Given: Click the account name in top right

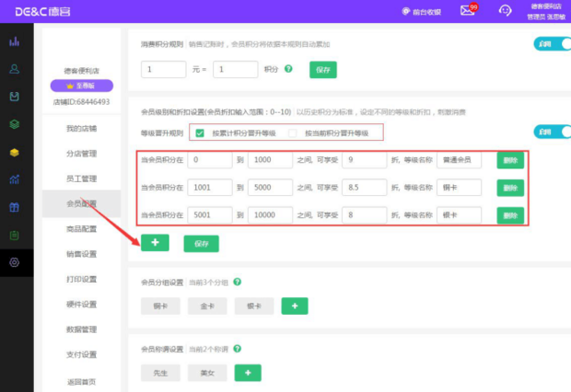Looking at the screenshot, I should 546,12.
